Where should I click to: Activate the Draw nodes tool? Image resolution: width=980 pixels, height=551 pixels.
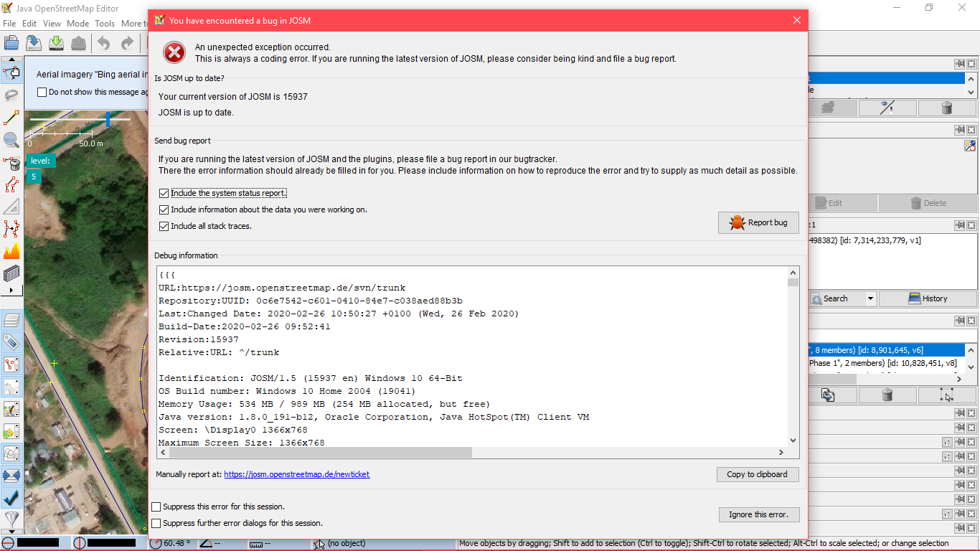(11, 118)
